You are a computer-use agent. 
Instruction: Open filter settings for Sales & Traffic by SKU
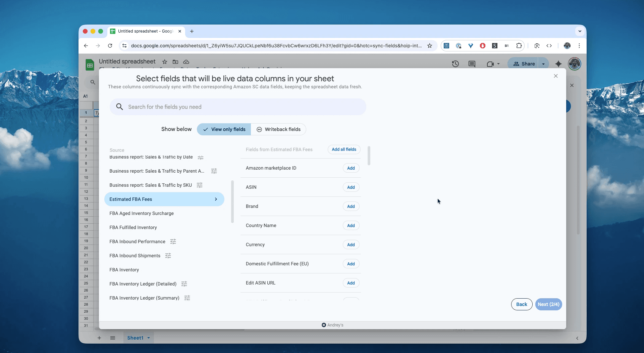[200, 185]
